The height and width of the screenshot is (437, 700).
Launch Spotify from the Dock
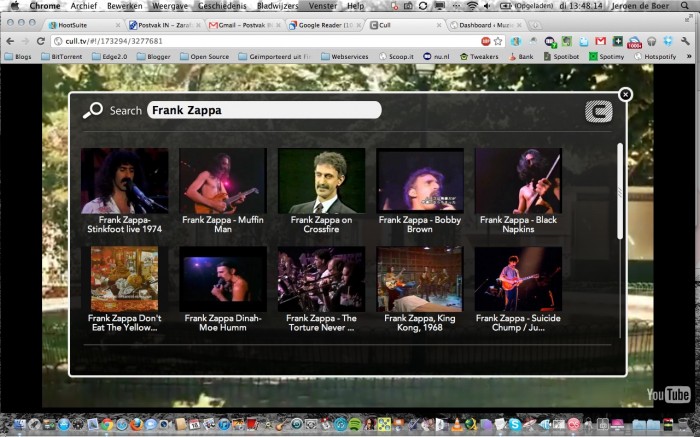click(x=355, y=424)
